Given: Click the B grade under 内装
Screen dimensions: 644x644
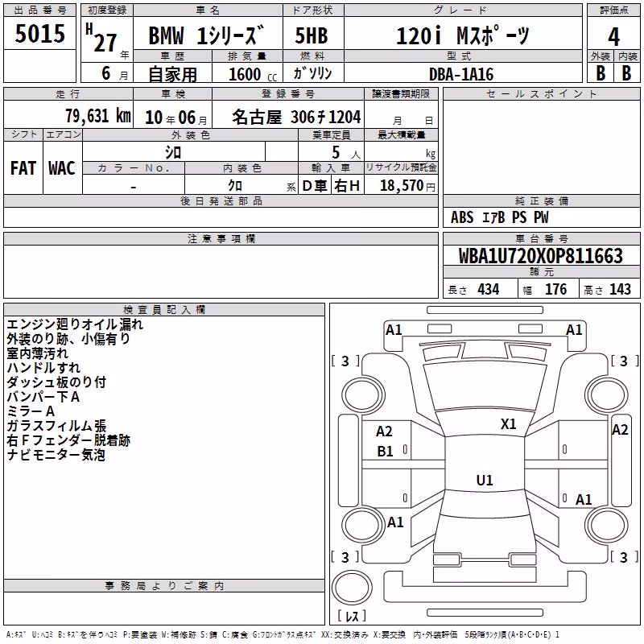Looking at the screenshot, I should coord(626,73).
